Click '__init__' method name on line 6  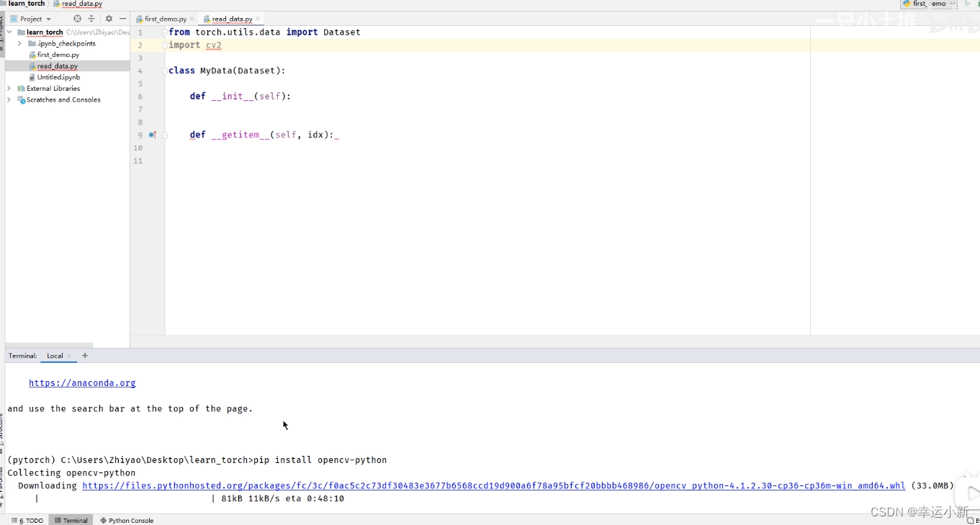click(232, 97)
